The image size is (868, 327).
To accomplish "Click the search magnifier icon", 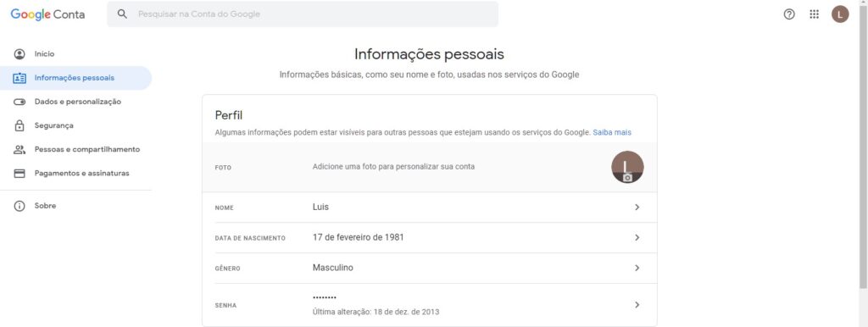I will click(x=122, y=14).
